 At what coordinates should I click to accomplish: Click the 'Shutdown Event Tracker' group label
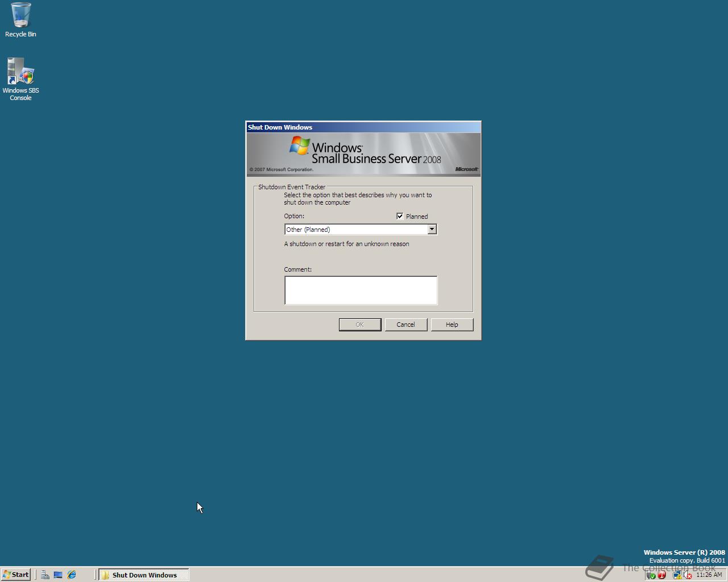[292, 187]
